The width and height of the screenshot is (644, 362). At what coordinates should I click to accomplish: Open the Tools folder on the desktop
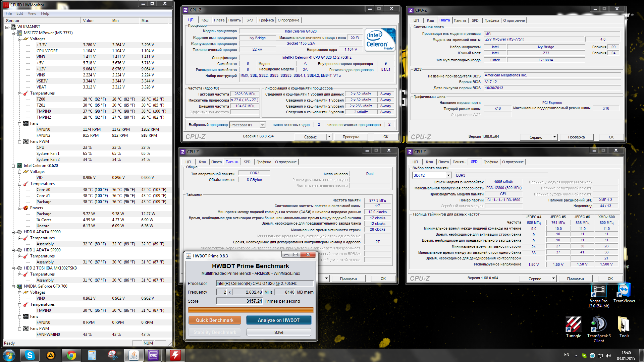pos(624,327)
